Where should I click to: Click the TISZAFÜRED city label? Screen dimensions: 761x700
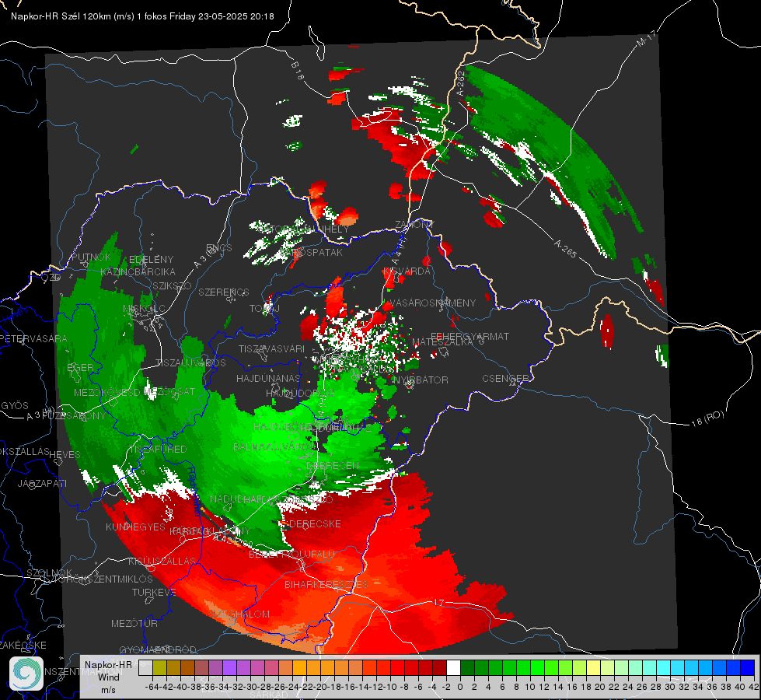(x=157, y=449)
